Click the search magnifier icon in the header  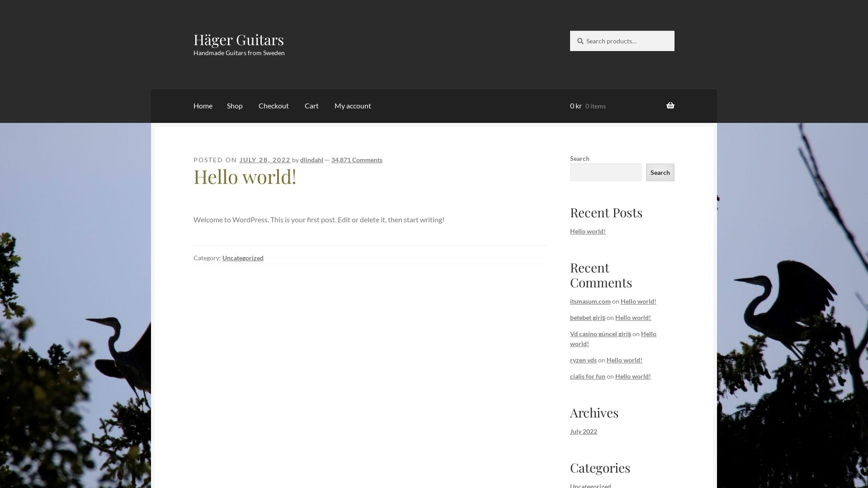[x=580, y=41]
